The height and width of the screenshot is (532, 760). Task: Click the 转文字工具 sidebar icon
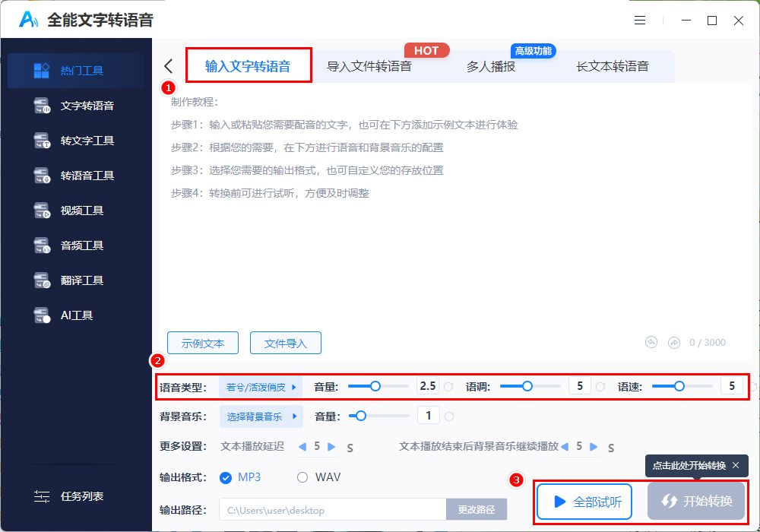coord(42,141)
